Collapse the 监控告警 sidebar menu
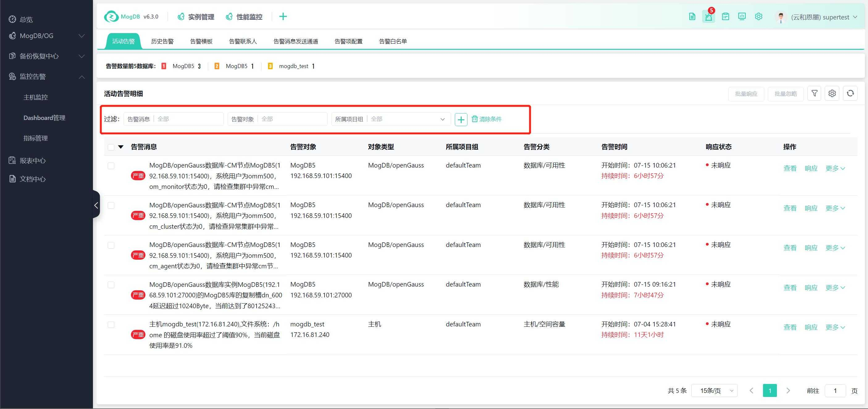 (82, 77)
